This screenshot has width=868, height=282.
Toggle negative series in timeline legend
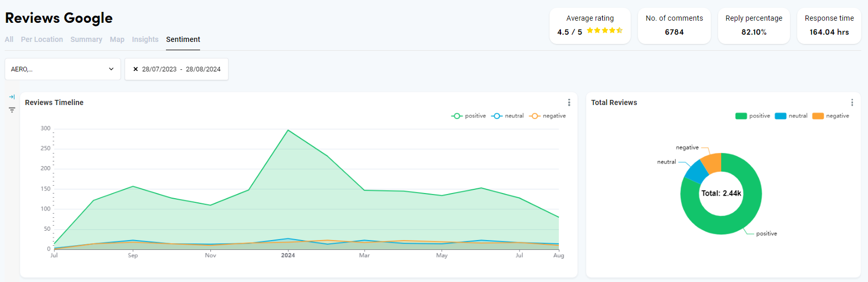[x=547, y=116]
